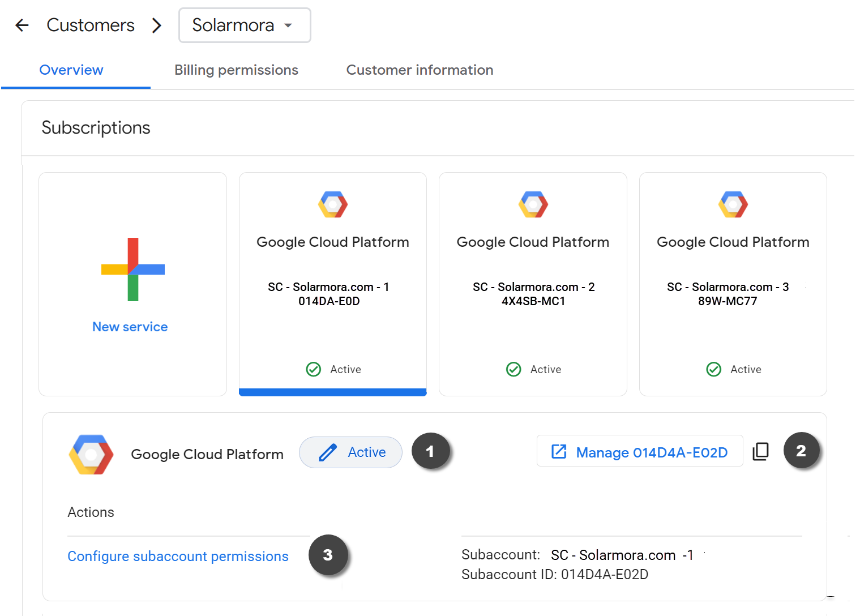
Task: Go to Customers breadcrumb link
Action: point(91,25)
